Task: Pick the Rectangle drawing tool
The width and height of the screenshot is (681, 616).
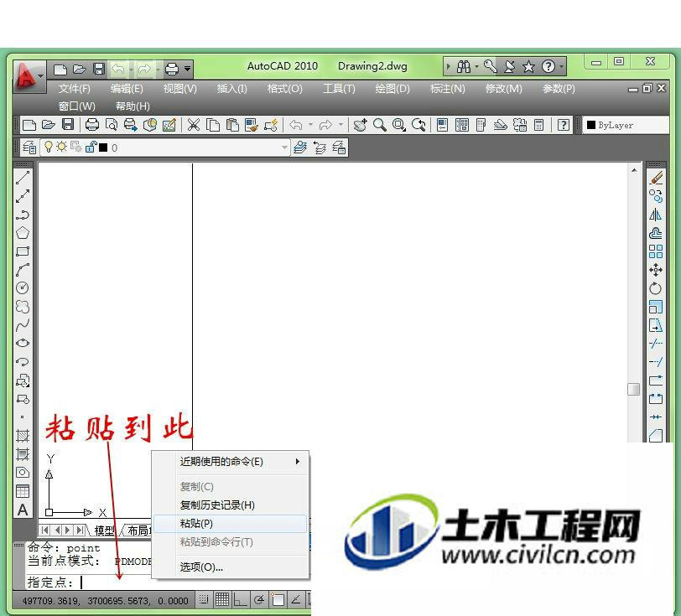Action: click(x=23, y=251)
